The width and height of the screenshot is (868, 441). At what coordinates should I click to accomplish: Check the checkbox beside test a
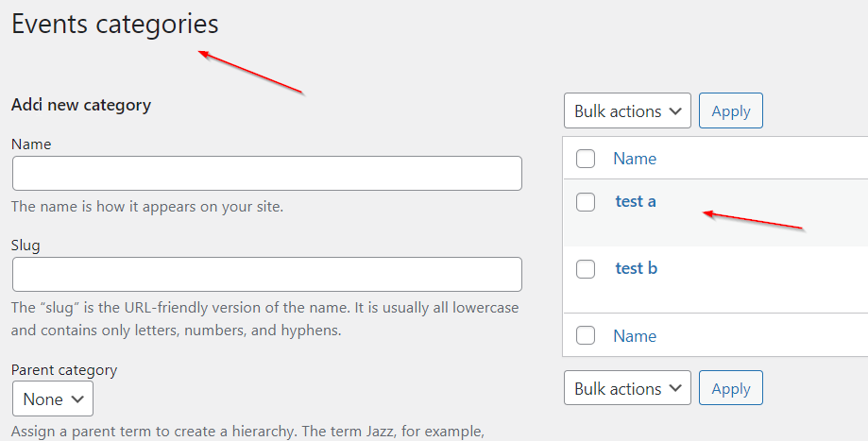(586, 201)
